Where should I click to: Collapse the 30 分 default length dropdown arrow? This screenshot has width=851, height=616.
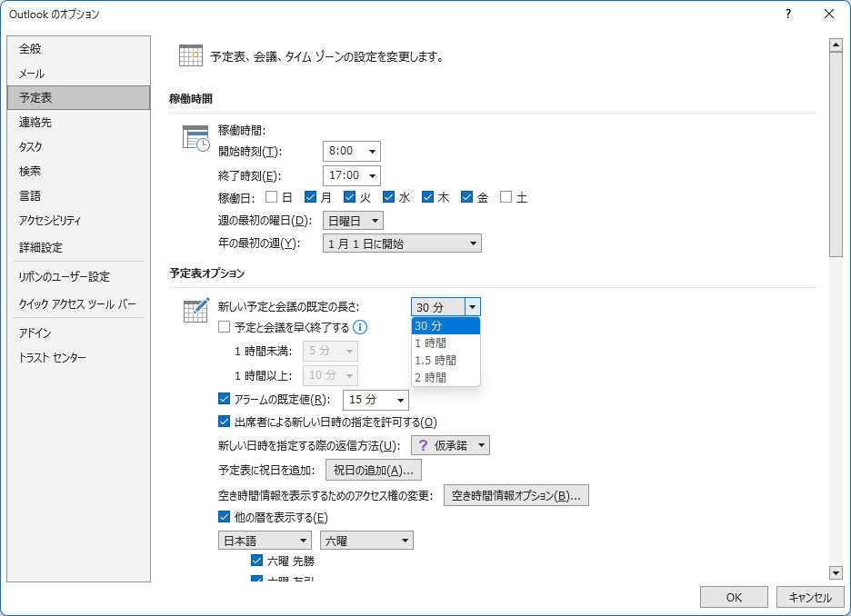(472, 307)
